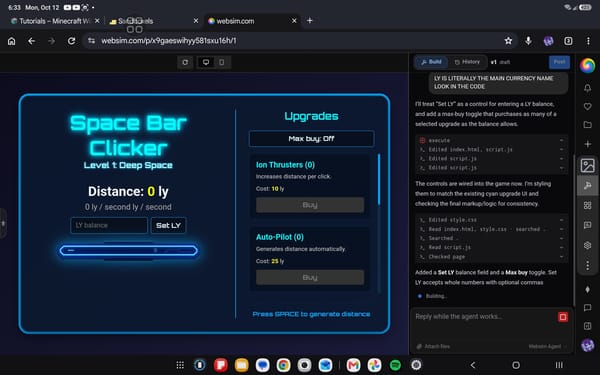The image size is (600, 375).
Task: Click the heart like icon
Action: (x=587, y=106)
